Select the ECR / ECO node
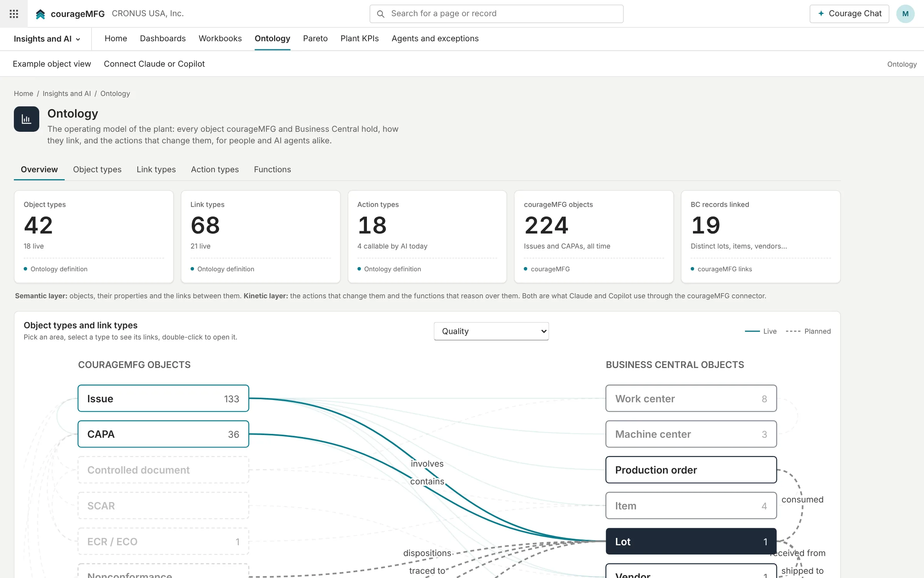The height and width of the screenshot is (578, 924). tap(163, 541)
